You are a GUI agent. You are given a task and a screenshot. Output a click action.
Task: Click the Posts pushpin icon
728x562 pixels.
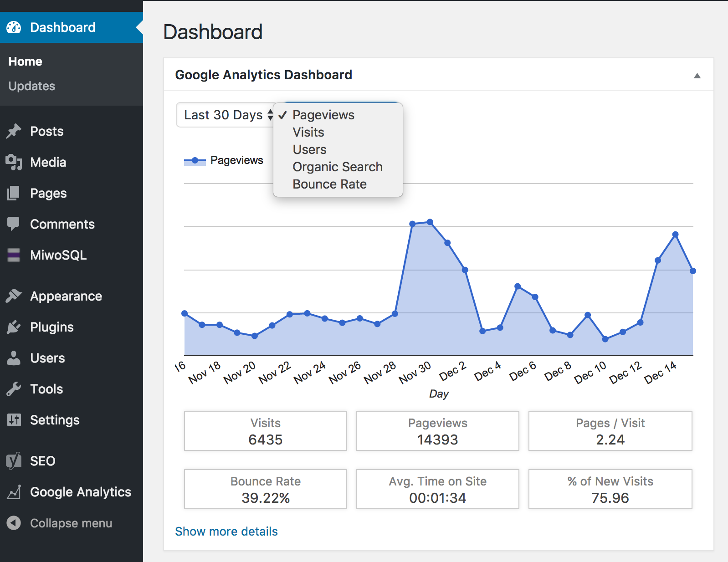pos(14,131)
